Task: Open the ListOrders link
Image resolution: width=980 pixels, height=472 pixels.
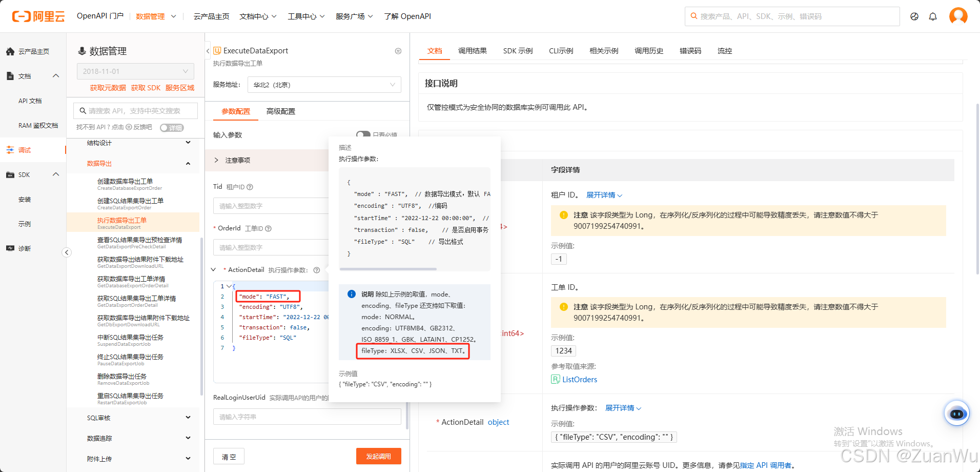Action: point(580,380)
